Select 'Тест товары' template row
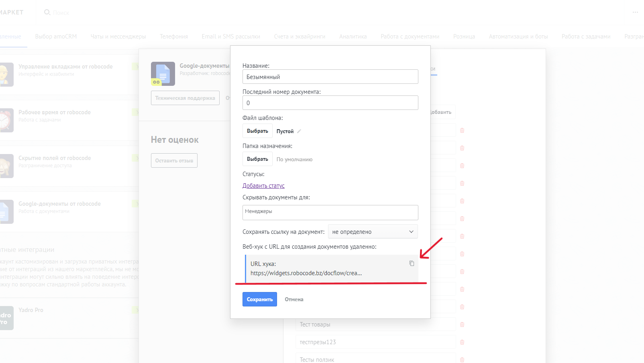Viewport: 644px width, 363px height. (375, 324)
